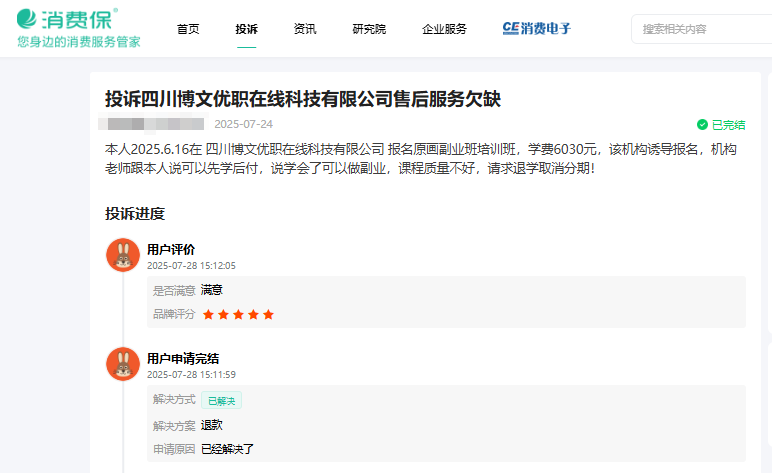The height and width of the screenshot is (473, 772).
Task: Select the 投诉 nav tab
Action: pyautogui.click(x=247, y=29)
